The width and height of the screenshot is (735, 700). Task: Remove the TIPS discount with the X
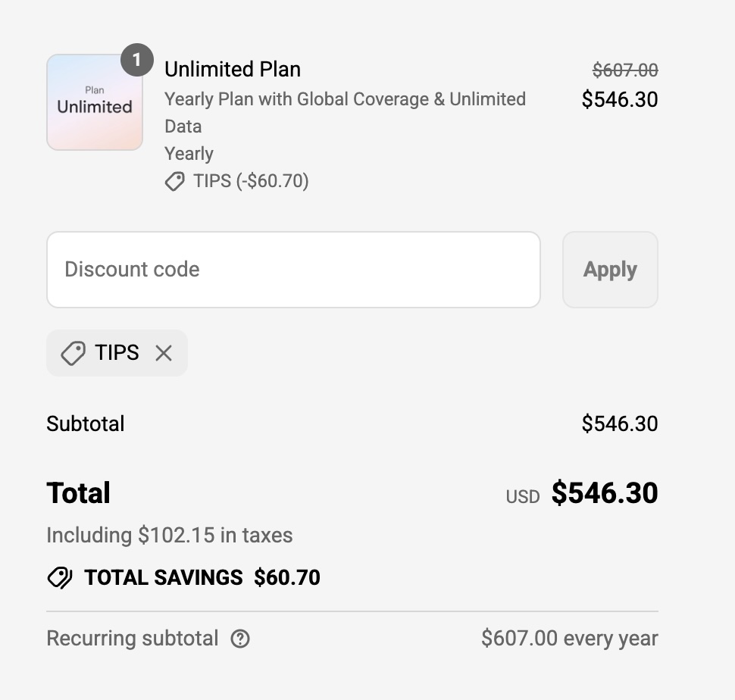164,352
